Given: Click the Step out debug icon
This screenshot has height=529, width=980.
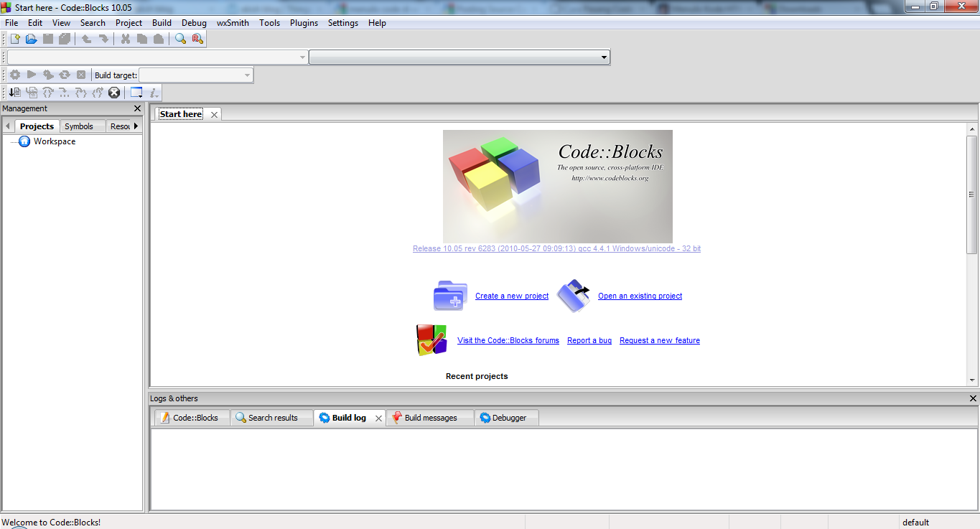Looking at the screenshot, I should click(98, 93).
